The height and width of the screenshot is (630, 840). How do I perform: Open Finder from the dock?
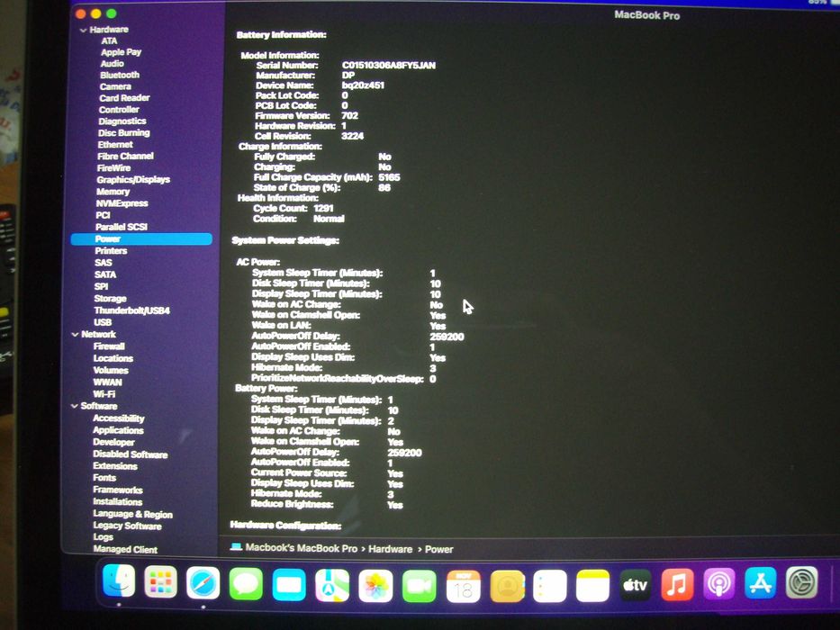tap(119, 581)
